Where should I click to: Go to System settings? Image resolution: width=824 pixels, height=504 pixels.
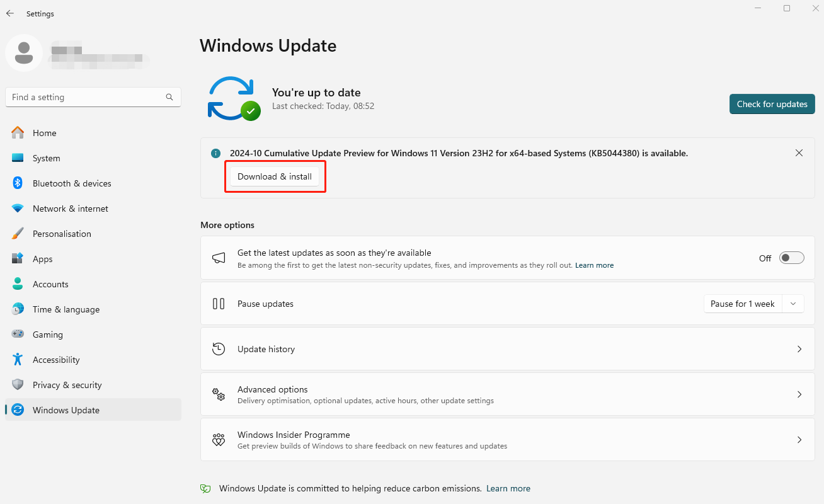(93, 158)
